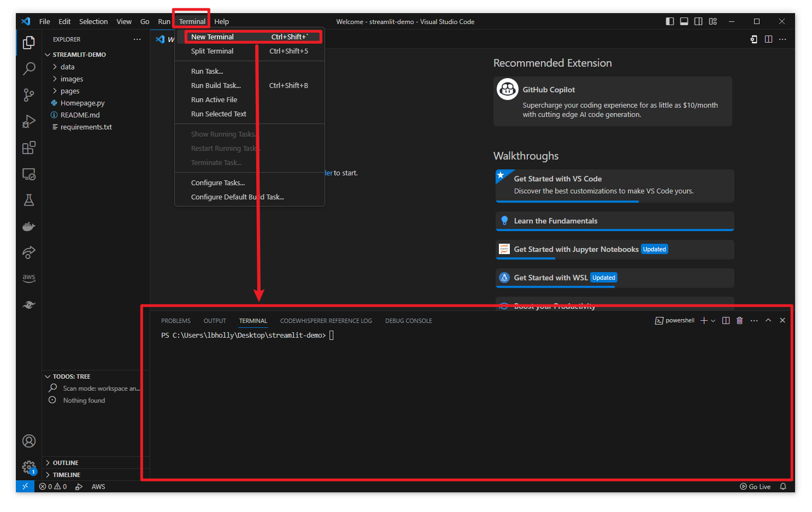
Task: Toggle the primary sidebar layout button
Action: (670, 21)
